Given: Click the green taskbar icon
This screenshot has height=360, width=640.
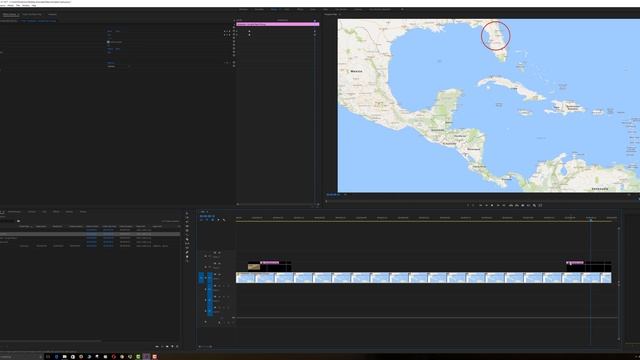Looking at the screenshot, I should 138,357.
